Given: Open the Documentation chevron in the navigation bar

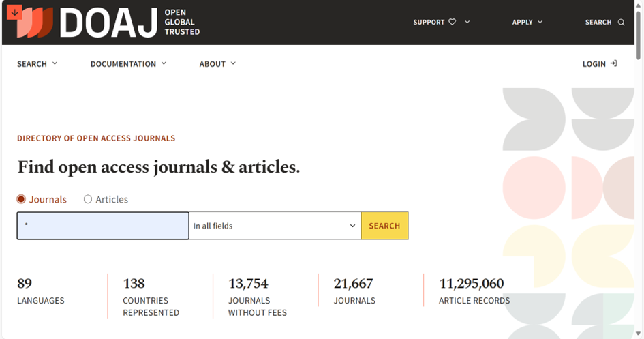Looking at the screenshot, I should (164, 63).
